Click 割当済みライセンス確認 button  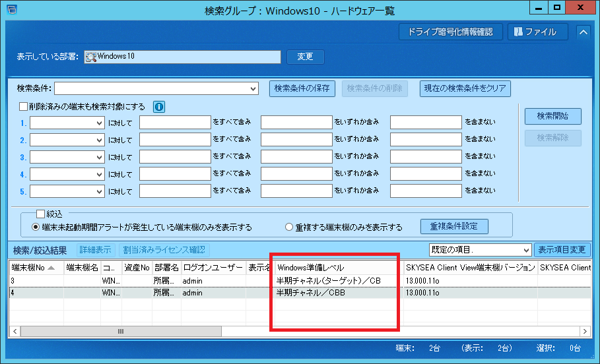tap(164, 250)
